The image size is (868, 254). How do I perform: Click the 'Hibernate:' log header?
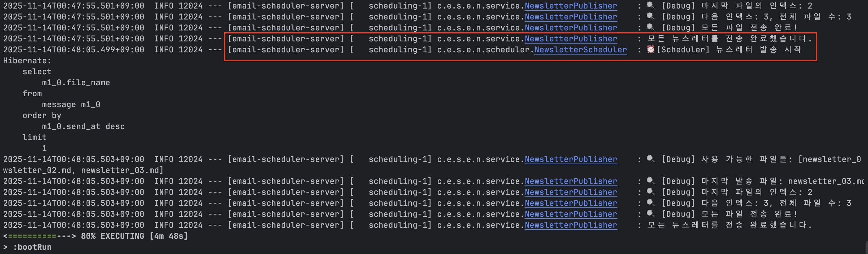coord(27,61)
